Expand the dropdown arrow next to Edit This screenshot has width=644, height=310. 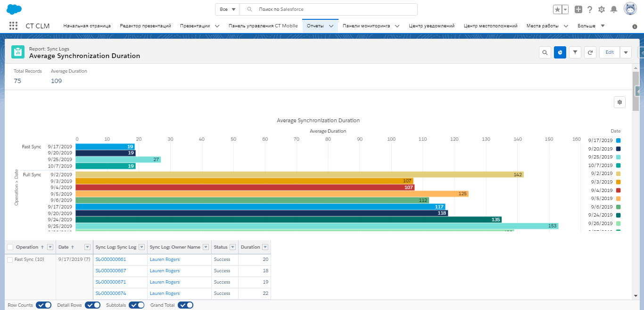pyautogui.click(x=626, y=52)
